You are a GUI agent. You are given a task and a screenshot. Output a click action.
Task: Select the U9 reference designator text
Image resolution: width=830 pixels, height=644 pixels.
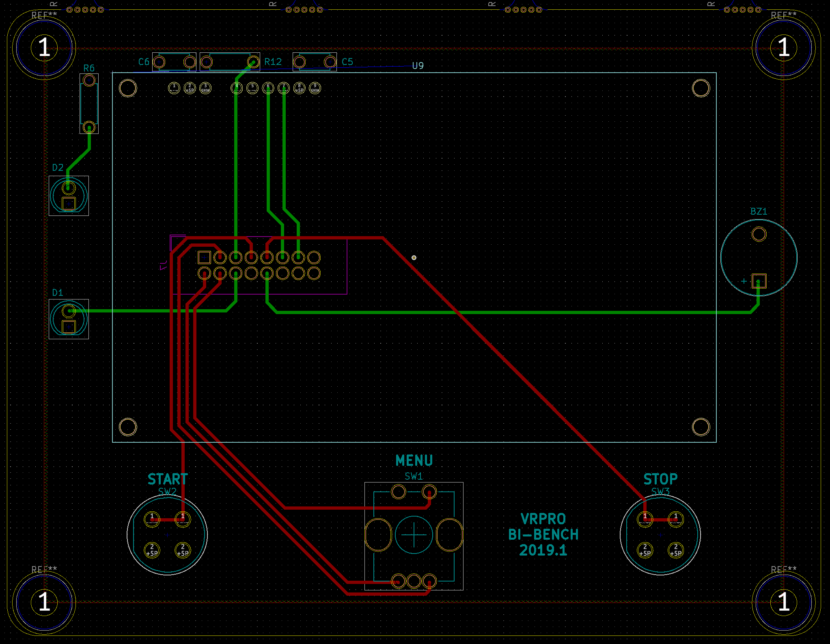418,66
